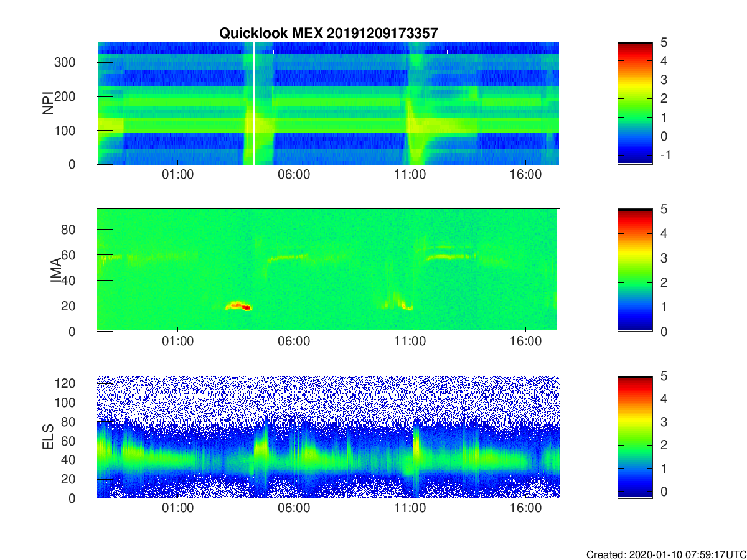Click the 16:00 tick under the NPI panel
Screen dimensions: 747x560
click(x=525, y=175)
